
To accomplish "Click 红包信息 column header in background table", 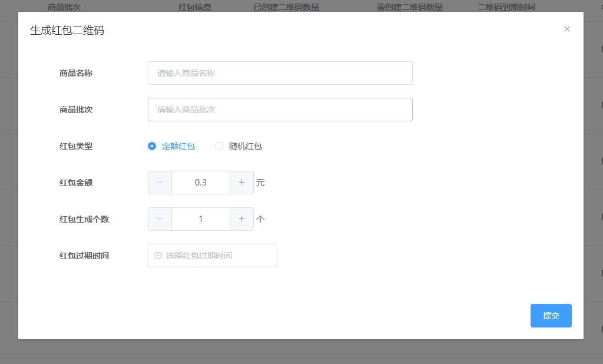I will [194, 7].
